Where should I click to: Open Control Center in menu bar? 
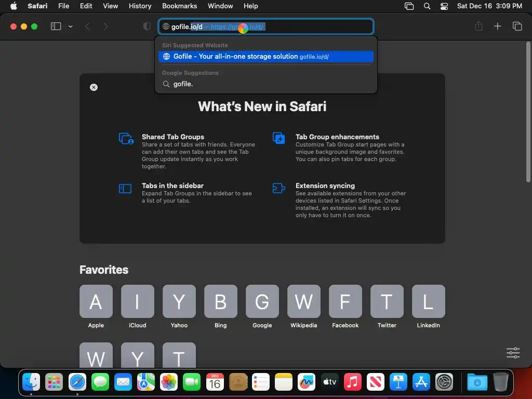click(x=444, y=6)
